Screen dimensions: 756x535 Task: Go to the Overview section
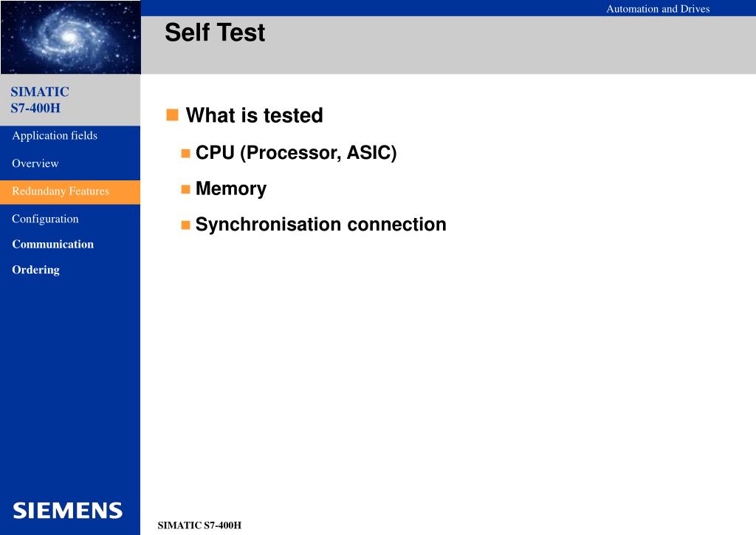tap(35, 163)
